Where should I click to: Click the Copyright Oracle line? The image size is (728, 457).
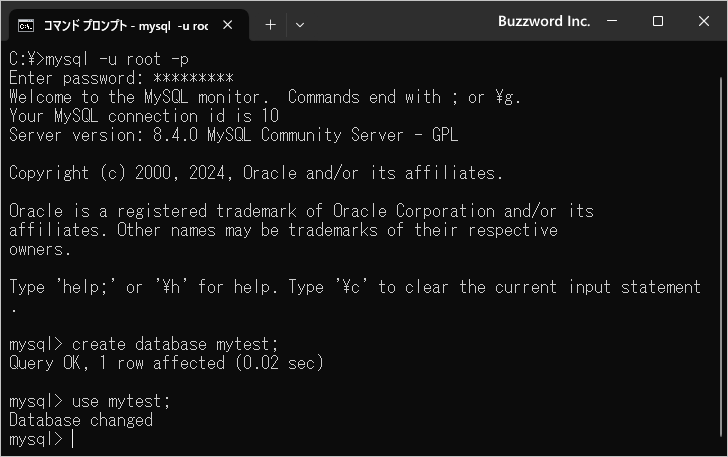point(256,173)
